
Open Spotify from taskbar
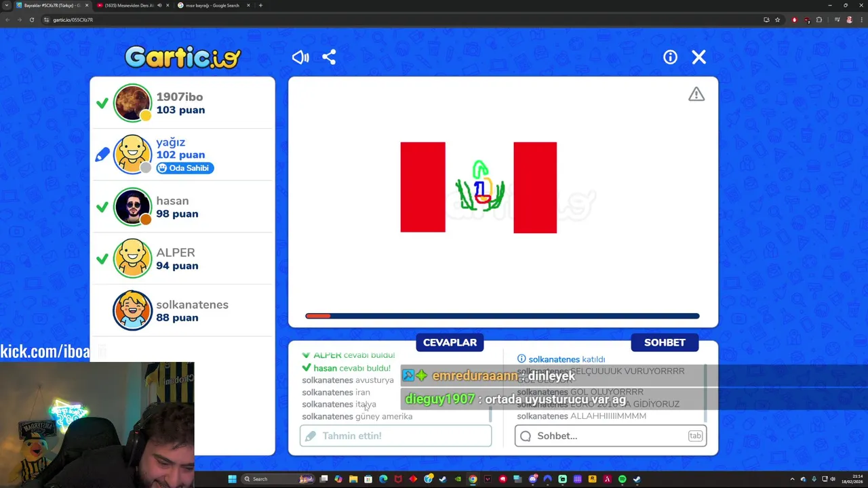622,479
